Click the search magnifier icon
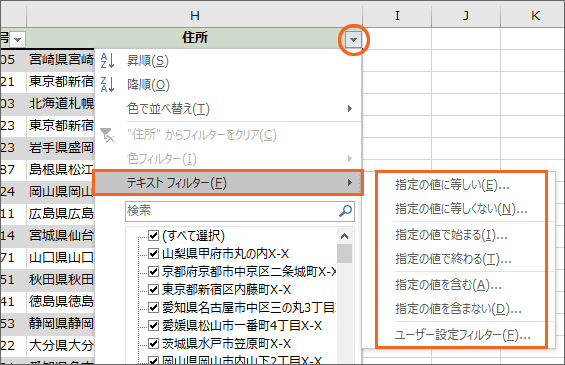This screenshot has width=565, height=365. (345, 211)
